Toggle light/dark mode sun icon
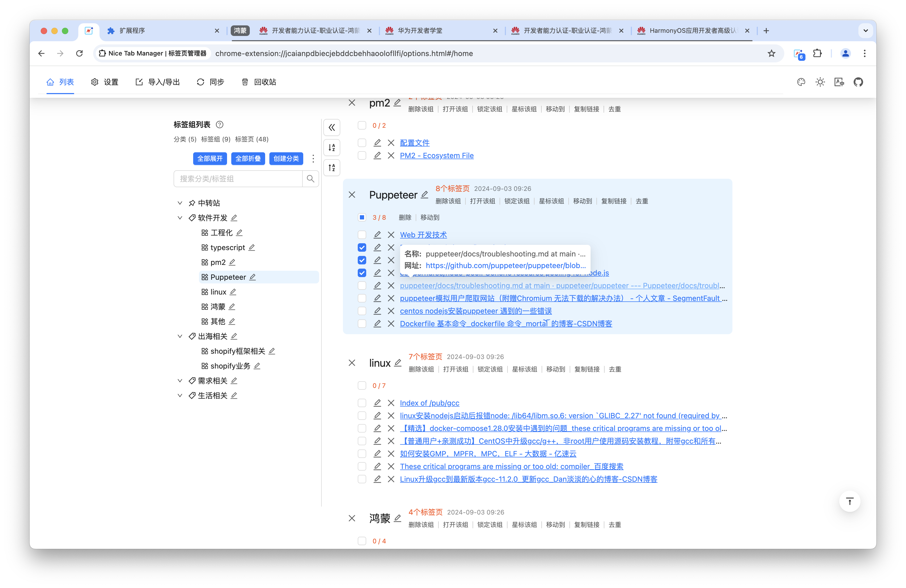 (x=820, y=82)
